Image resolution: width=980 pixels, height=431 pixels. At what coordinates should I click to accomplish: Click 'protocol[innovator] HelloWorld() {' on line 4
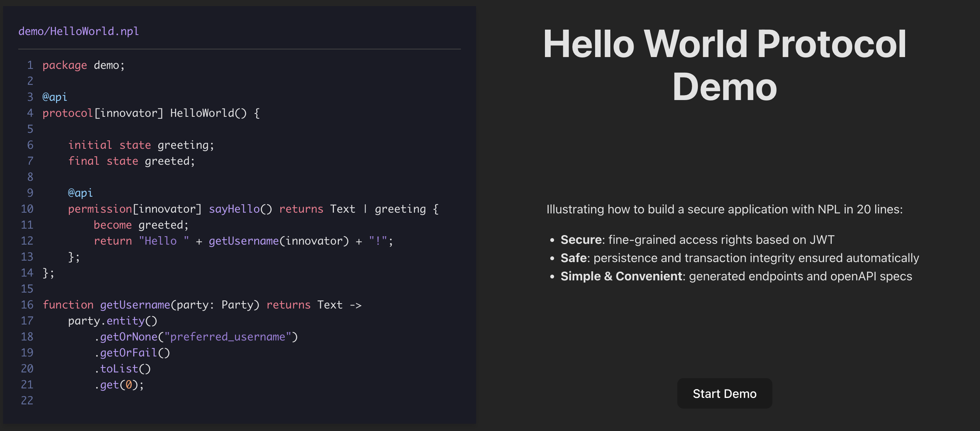[151, 113]
